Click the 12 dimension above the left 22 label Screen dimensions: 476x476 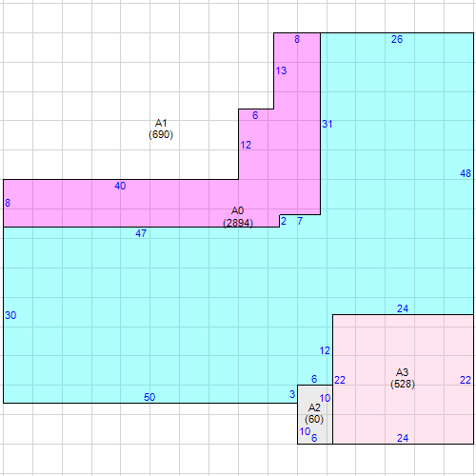[325, 350]
